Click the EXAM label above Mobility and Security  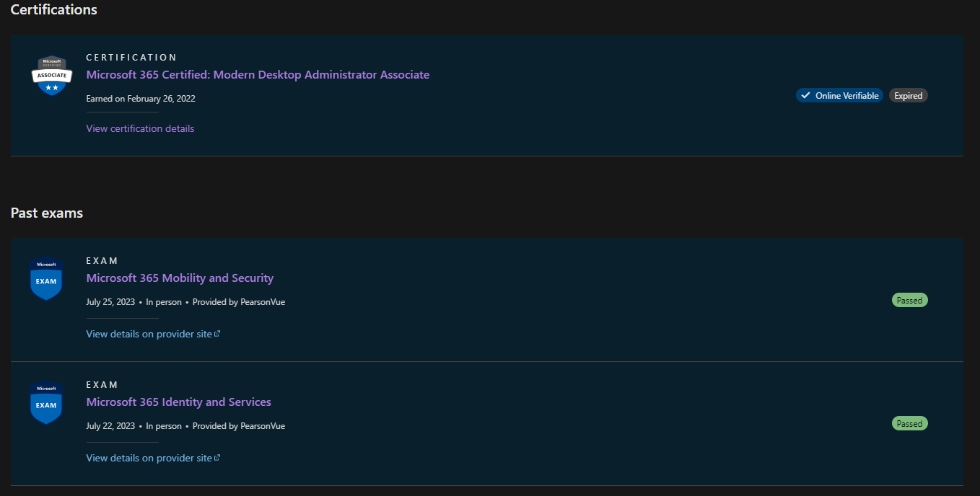[102, 261]
